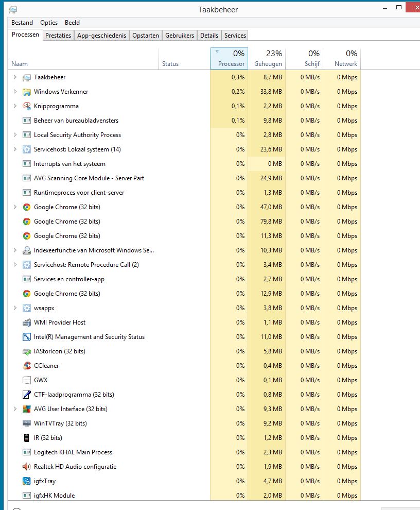Click the Indexeerfunctie van Microsoft Windows icon
The height and width of the screenshot is (510, 420).
point(27,250)
